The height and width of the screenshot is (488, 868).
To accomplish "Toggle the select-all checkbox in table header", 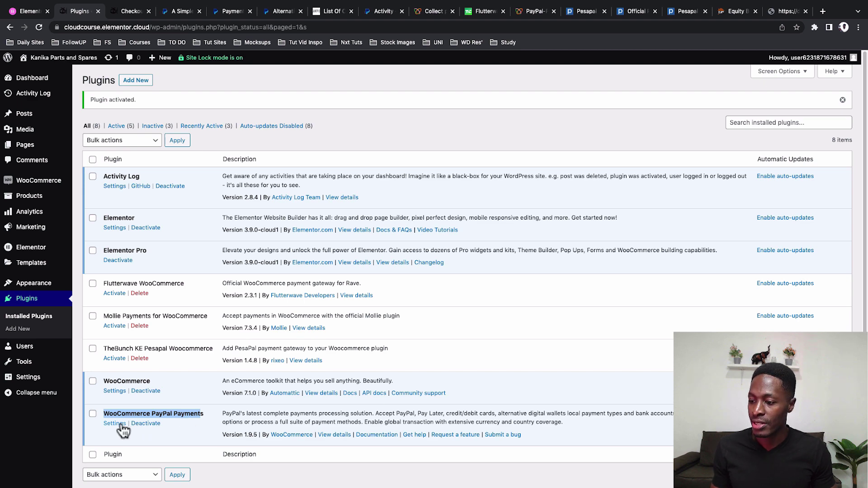I will [x=93, y=159].
